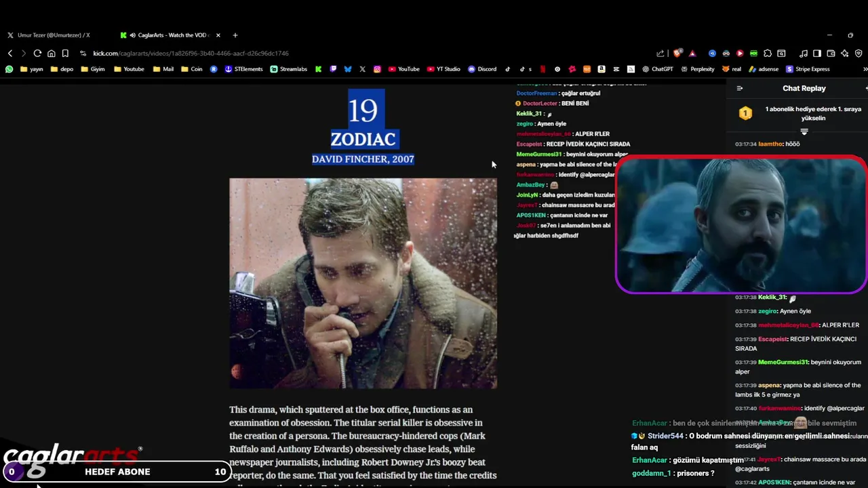This screenshot has height=488, width=868.
Task: Click the Zodiac movie still image
Action: 363,283
